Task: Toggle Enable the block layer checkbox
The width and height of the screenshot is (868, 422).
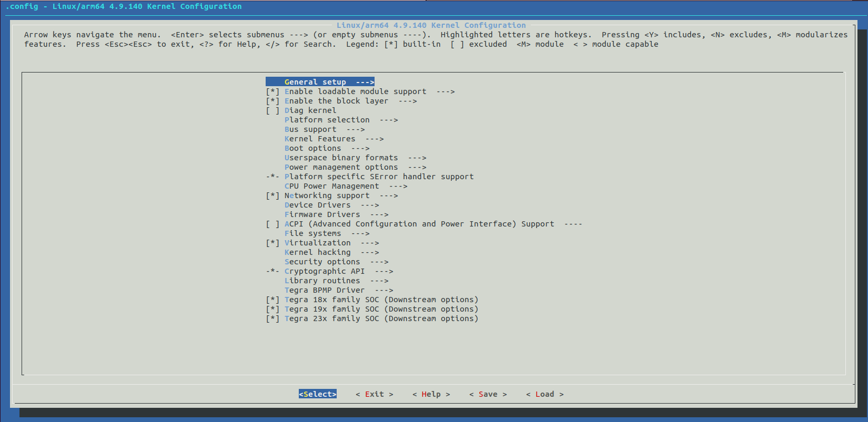Action: click(272, 101)
